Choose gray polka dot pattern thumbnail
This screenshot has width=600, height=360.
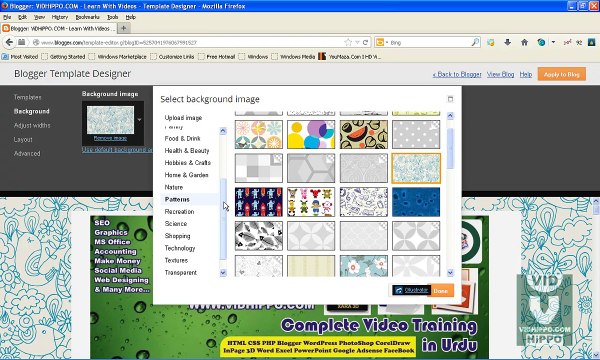pos(416,134)
